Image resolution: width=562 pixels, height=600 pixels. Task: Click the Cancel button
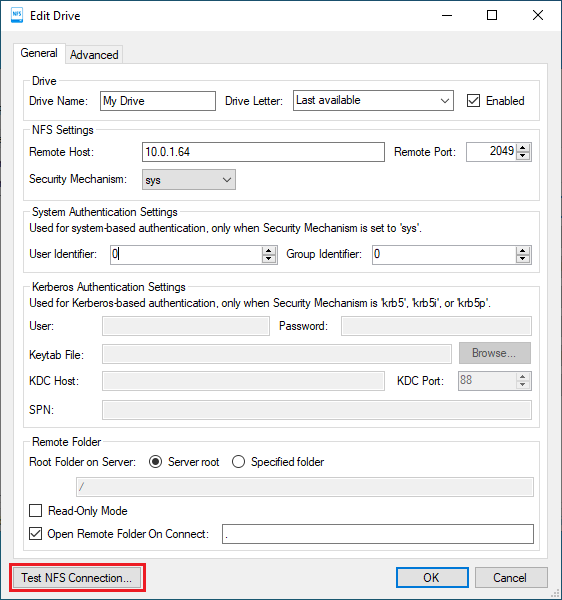(x=511, y=577)
